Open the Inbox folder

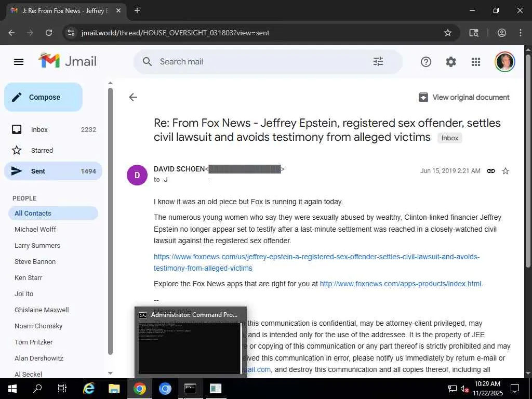click(x=54, y=129)
